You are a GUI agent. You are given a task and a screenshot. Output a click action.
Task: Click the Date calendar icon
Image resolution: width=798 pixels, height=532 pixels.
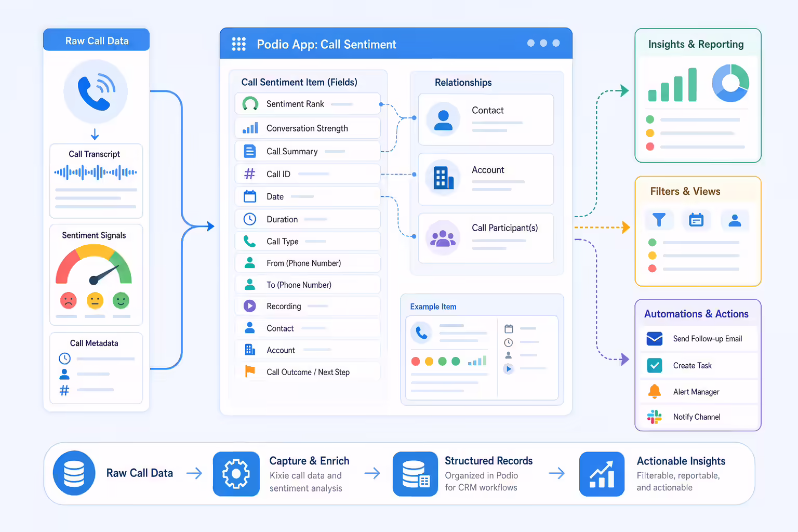(x=250, y=196)
